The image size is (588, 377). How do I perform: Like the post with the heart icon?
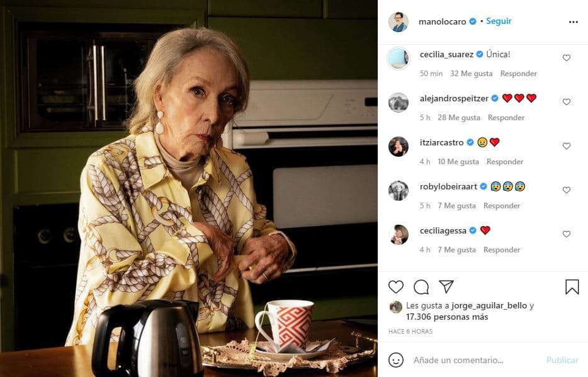395,288
